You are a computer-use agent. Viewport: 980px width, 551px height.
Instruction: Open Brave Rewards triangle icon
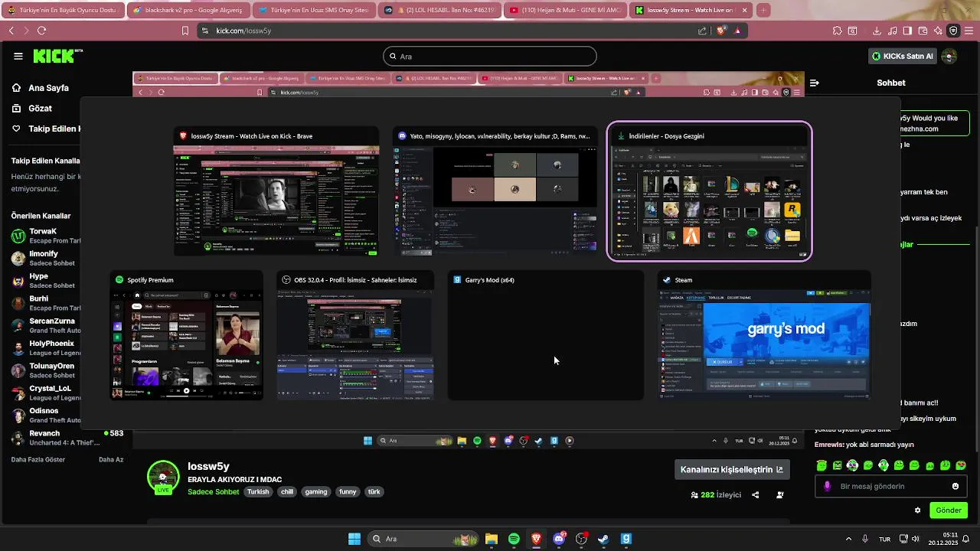click(737, 31)
